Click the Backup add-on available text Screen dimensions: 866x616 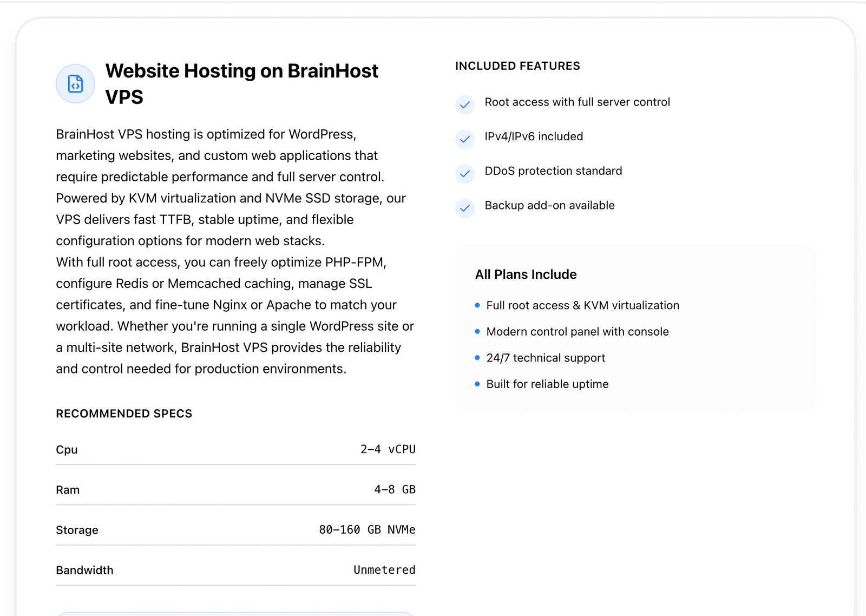click(549, 205)
